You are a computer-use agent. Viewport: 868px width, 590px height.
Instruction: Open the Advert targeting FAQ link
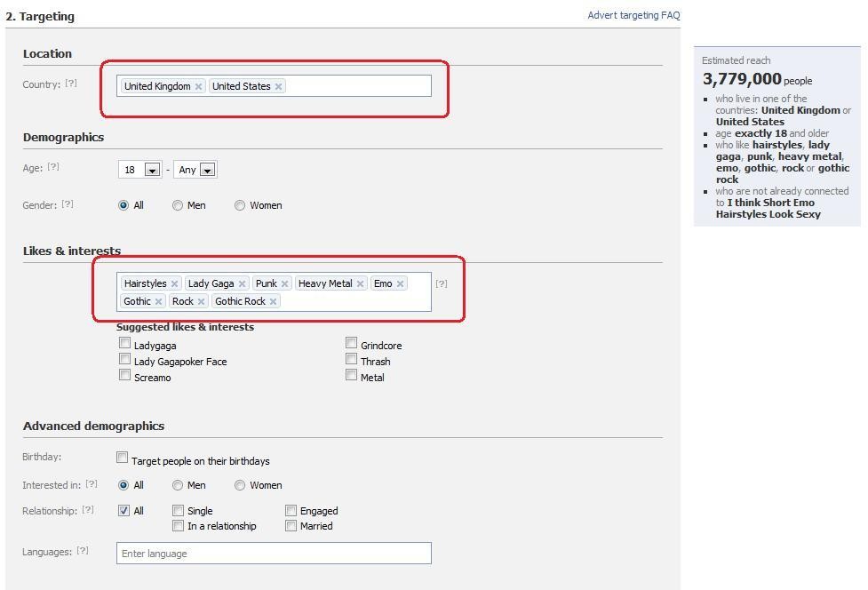click(633, 15)
